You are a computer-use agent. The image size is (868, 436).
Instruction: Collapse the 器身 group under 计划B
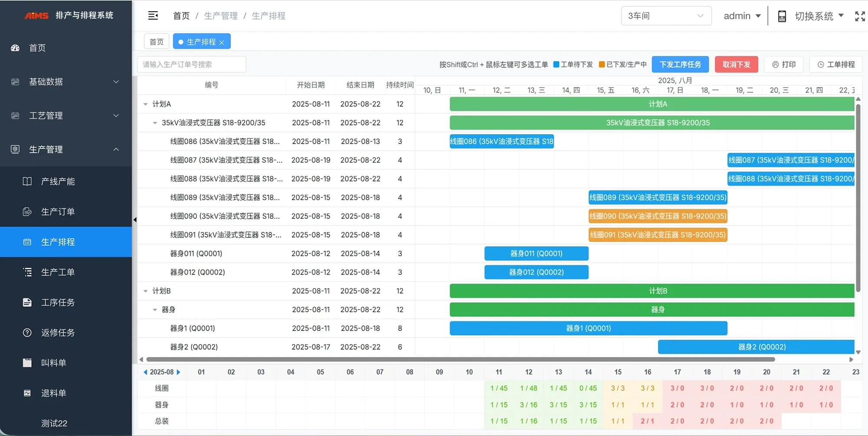[155, 310]
